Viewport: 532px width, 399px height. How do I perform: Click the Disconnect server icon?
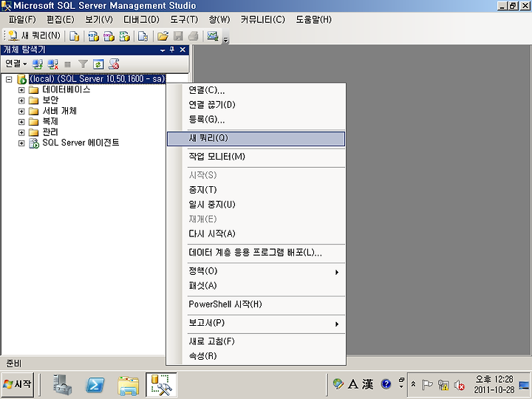click(x=52, y=64)
